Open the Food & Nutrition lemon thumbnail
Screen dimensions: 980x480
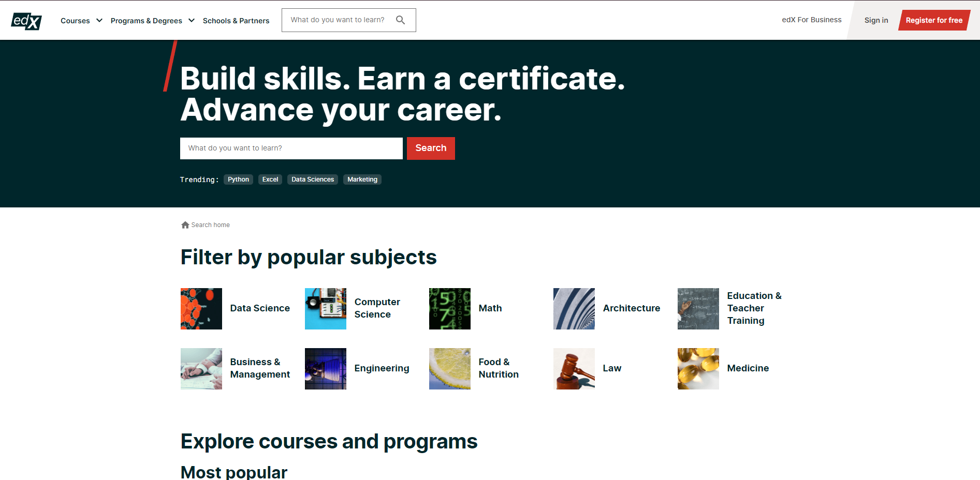point(450,369)
